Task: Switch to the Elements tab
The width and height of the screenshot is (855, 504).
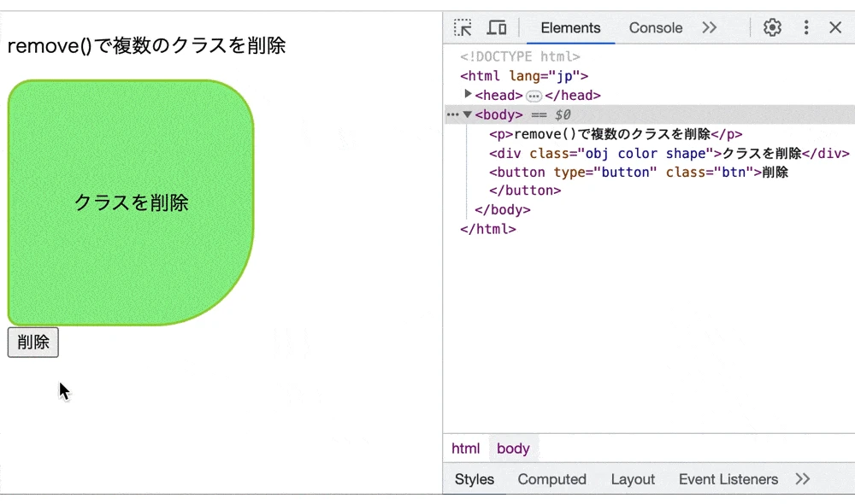Action: (570, 28)
